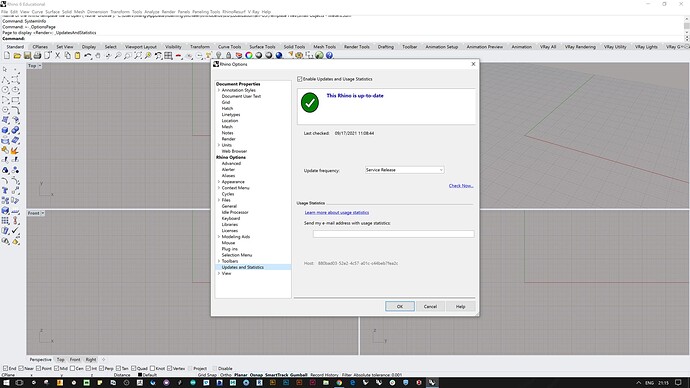Uncheck Enable Updates and Usage Statistics
Viewport: 690px width, 388px height.
(300, 79)
